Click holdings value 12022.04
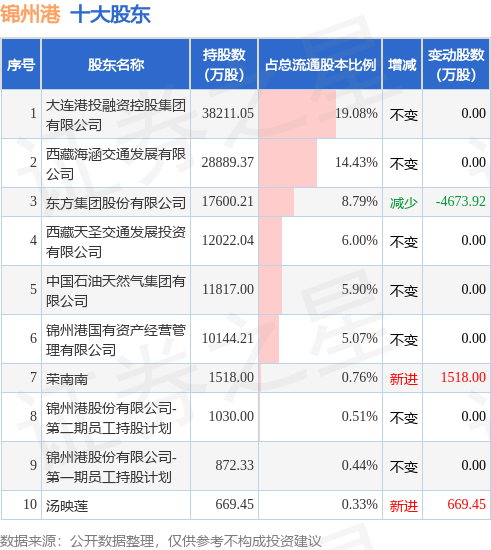The width and height of the screenshot is (491, 550). 228,240
